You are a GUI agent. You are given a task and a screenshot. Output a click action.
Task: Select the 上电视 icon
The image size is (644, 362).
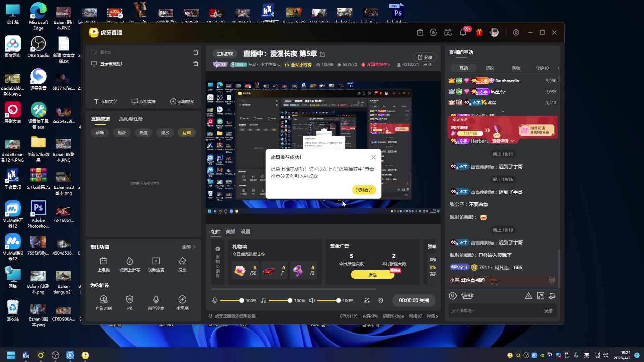click(104, 262)
